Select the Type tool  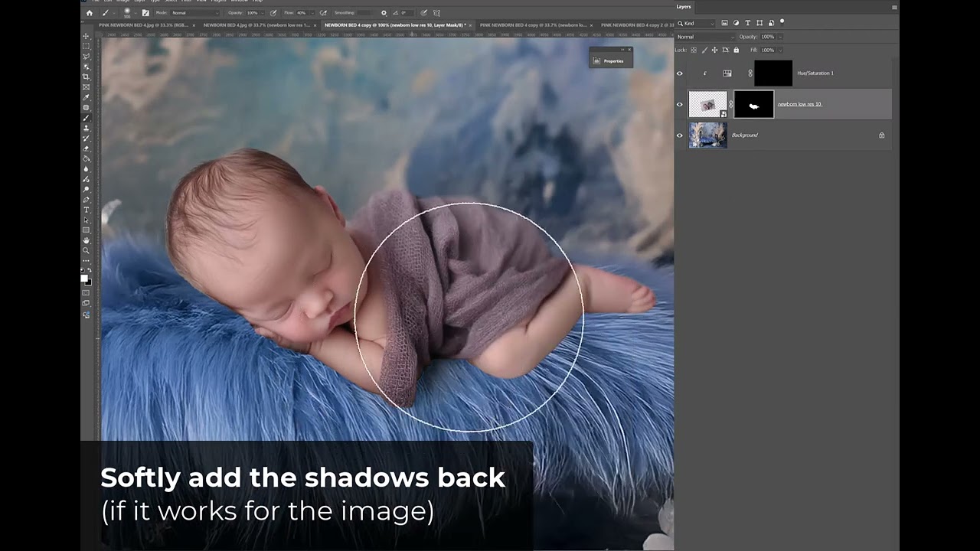(x=86, y=210)
